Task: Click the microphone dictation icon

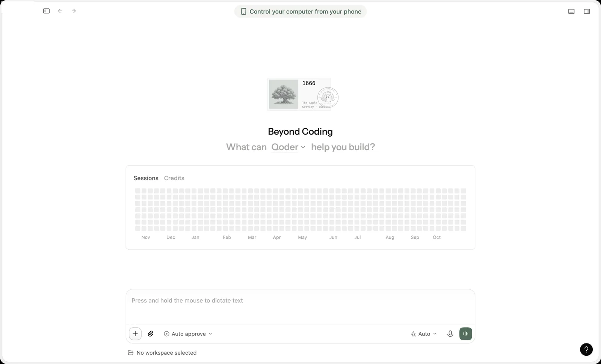Action: click(x=450, y=334)
